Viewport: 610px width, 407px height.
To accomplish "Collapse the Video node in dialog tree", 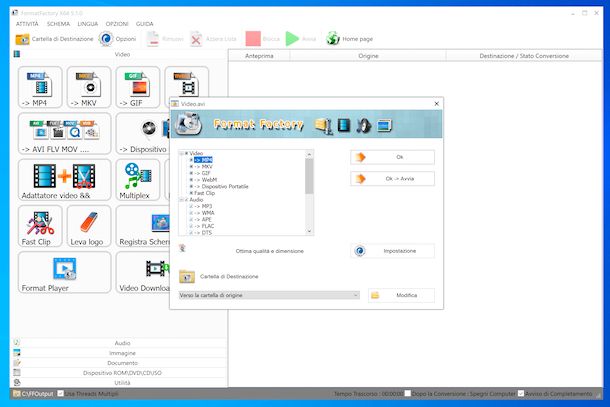I will tap(181, 153).
